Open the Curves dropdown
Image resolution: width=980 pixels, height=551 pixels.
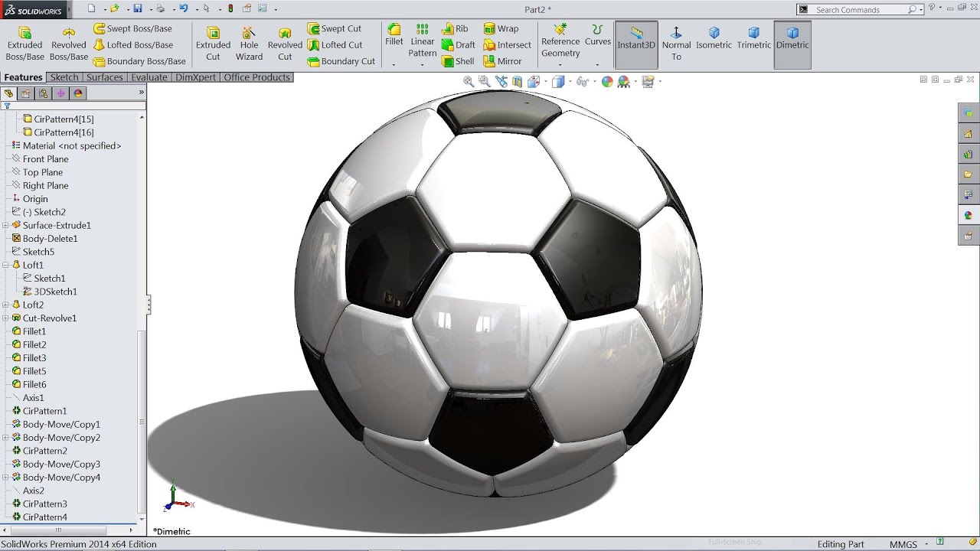[597, 64]
